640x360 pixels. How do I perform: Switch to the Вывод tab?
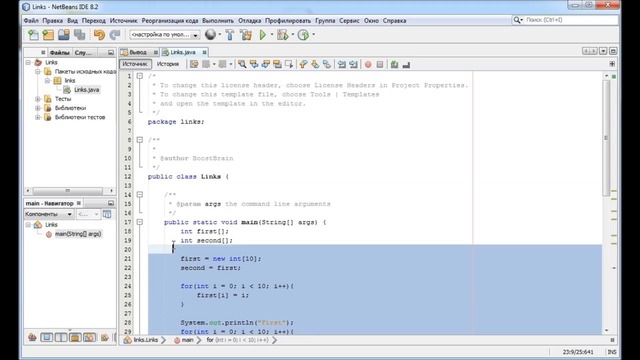[x=138, y=52]
